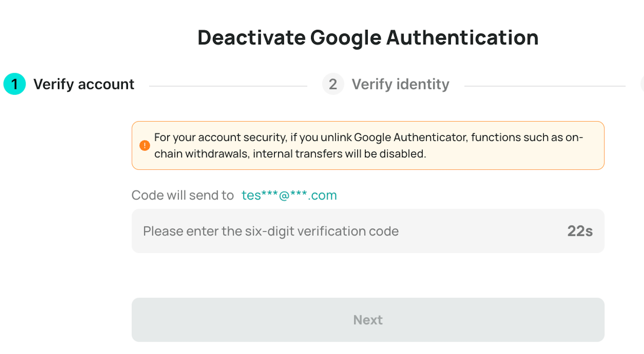Click the partially visible third step circle
The image size is (644, 354).
[642, 84]
